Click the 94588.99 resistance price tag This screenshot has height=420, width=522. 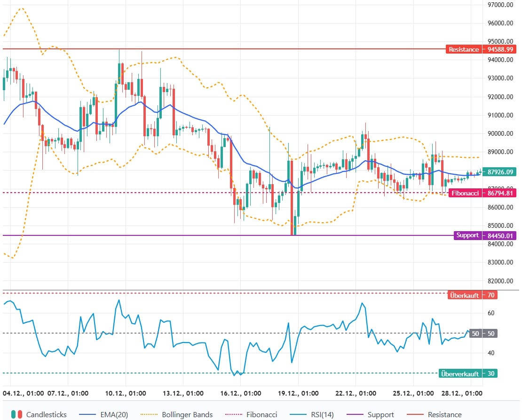click(x=501, y=49)
